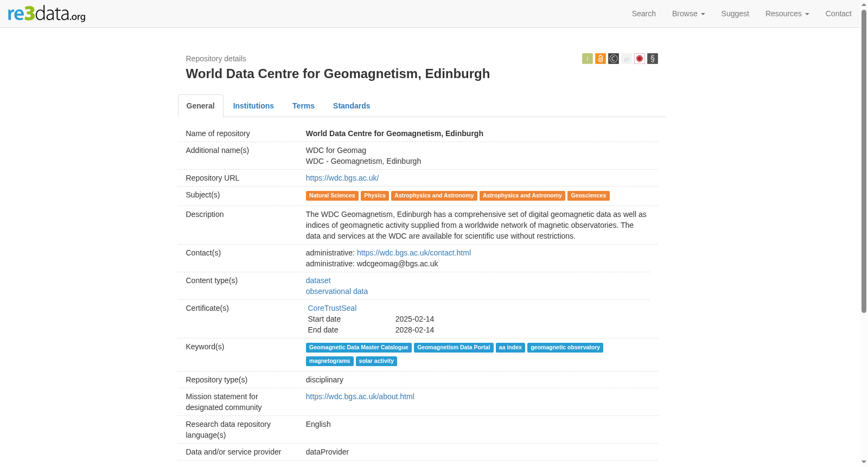Click the greyed-out persistent identifier 'pi' icon
The height and width of the screenshot is (467, 868).
tap(626, 59)
